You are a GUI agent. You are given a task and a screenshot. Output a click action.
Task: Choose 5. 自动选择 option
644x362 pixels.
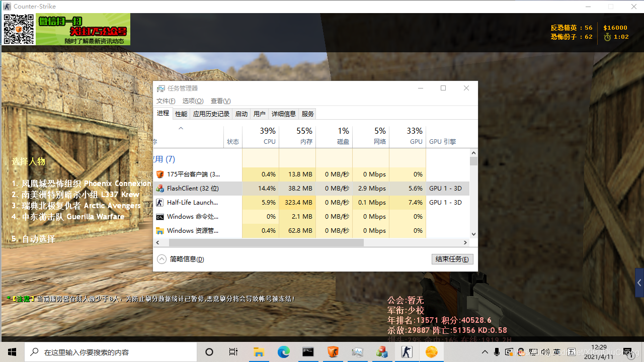click(x=34, y=239)
